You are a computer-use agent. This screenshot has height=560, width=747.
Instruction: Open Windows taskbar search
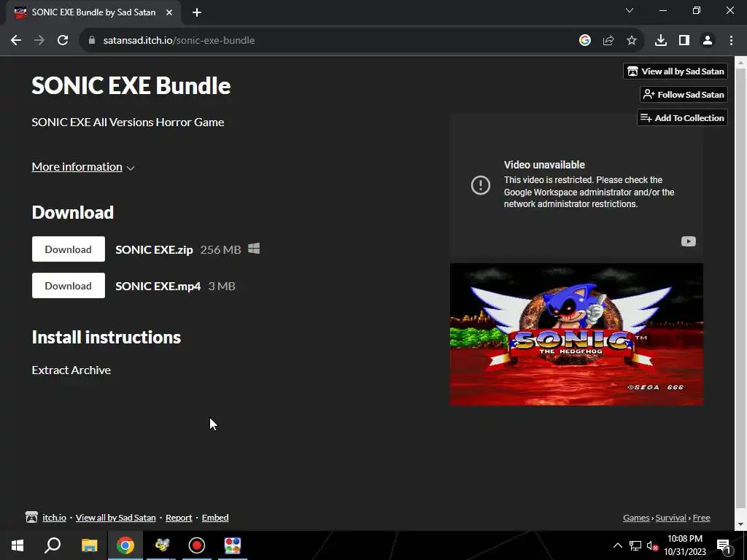(x=53, y=545)
